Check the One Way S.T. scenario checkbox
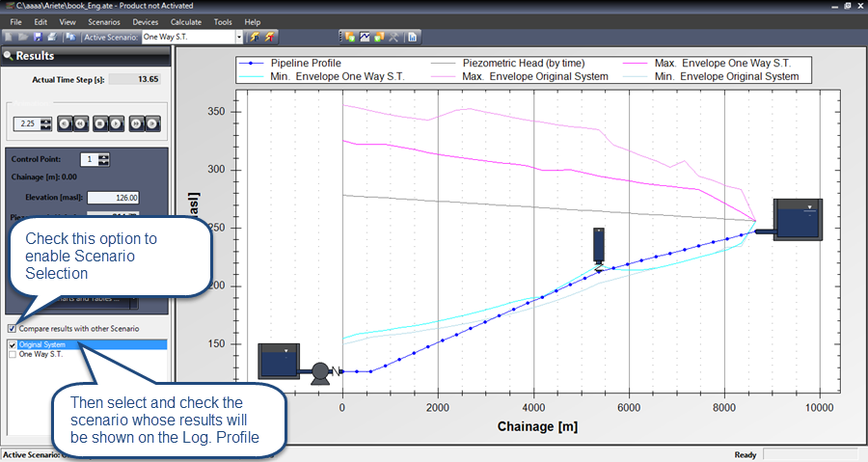 12,355
